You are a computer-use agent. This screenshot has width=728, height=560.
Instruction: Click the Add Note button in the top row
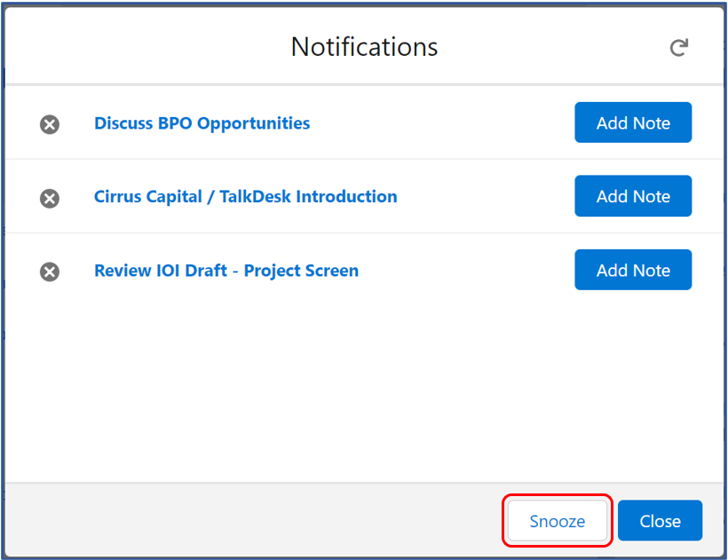coord(633,122)
